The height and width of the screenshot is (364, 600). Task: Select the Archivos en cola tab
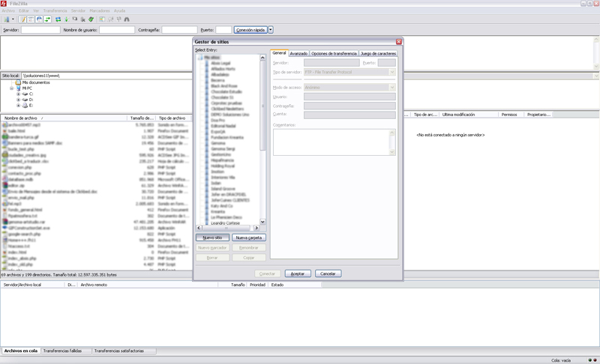(21, 351)
